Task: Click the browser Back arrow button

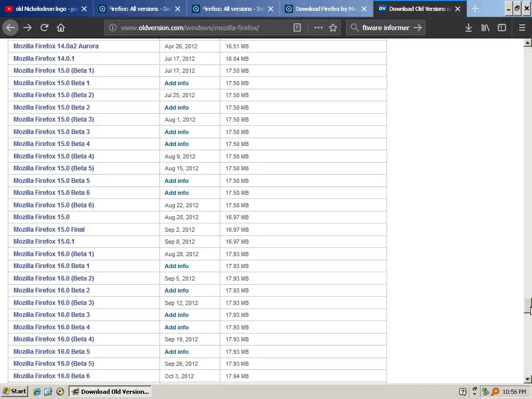Action: 10,28
